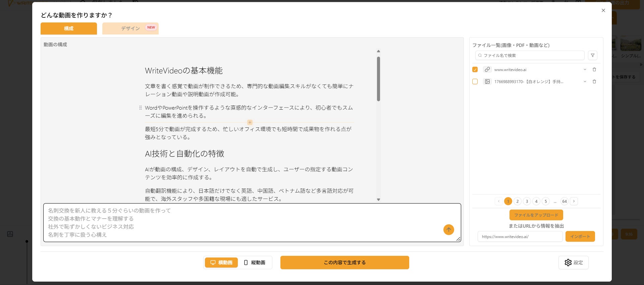Open 設定 settings
The height and width of the screenshot is (285, 644).
574,263
